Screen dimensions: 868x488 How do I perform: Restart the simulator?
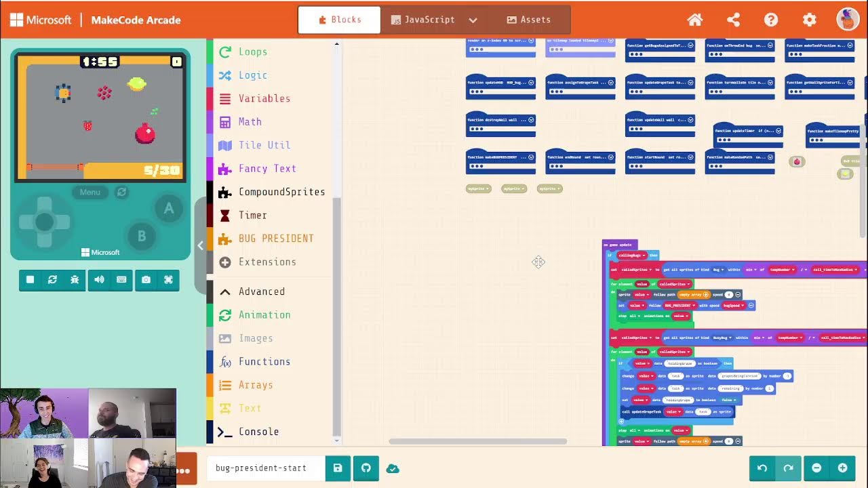(x=52, y=279)
